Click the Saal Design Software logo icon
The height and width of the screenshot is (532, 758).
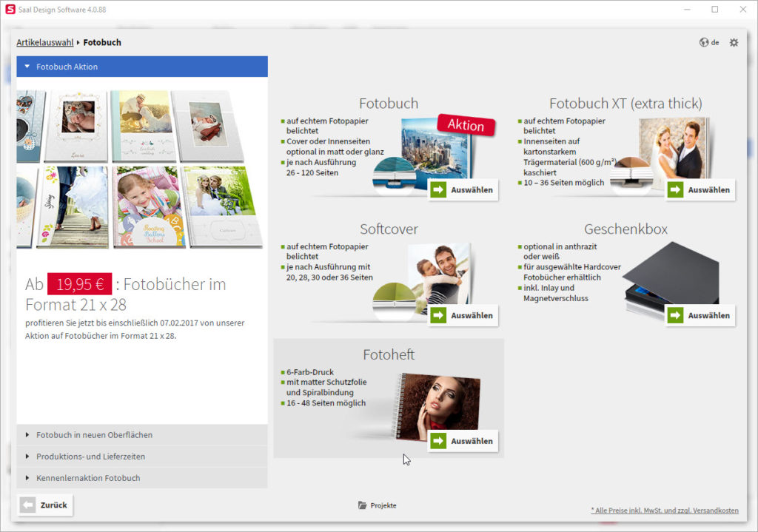point(10,9)
